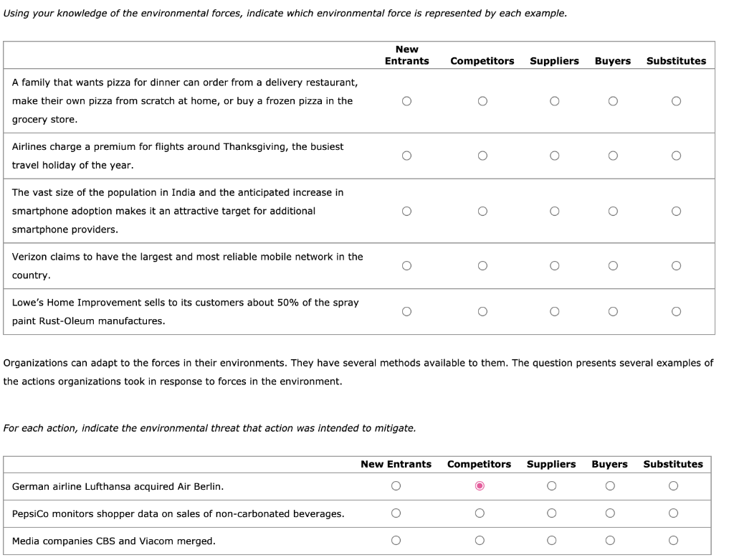Select Substitutes for the PepsiCo beverages row
This screenshot has width=734, height=560.
(672, 513)
